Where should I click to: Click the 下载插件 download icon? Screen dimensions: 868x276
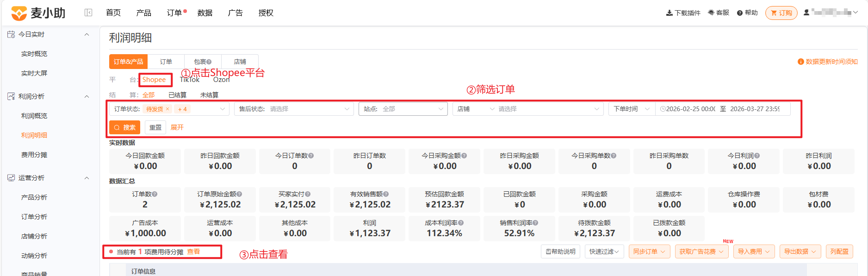(669, 13)
